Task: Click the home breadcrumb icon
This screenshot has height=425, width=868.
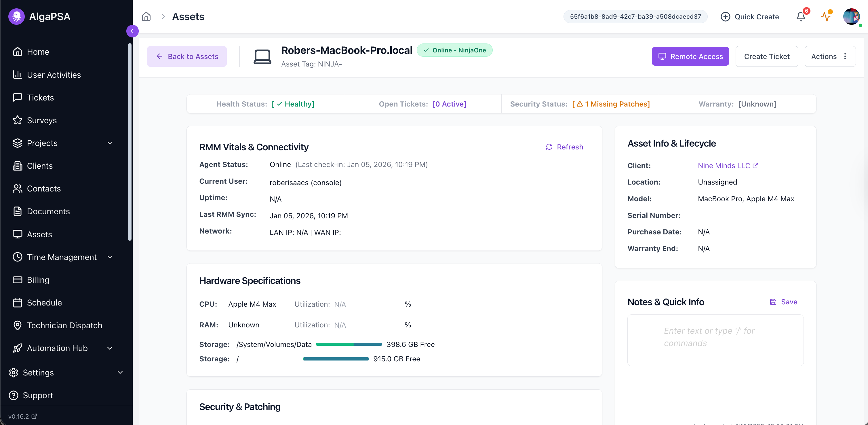Action: pos(146,16)
